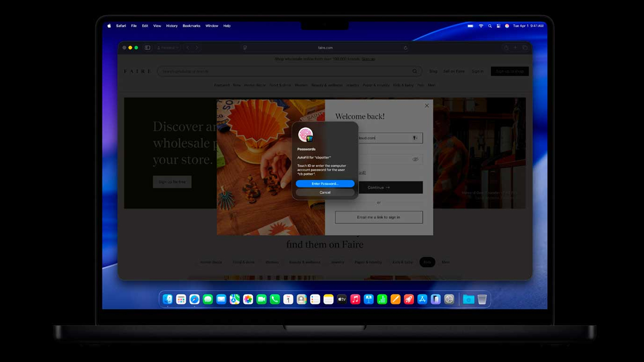Toggle the Safari sidebar
This screenshot has width=644, height=362.
148,47
